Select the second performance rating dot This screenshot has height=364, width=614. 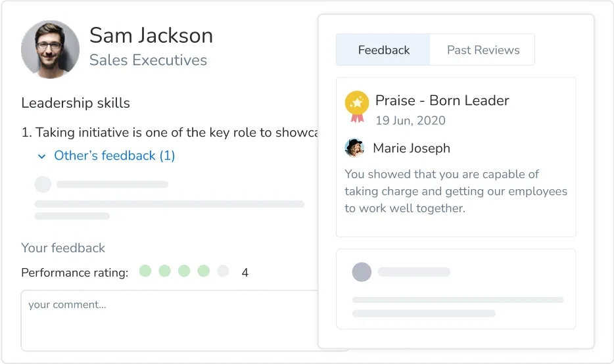coord(164,271)
